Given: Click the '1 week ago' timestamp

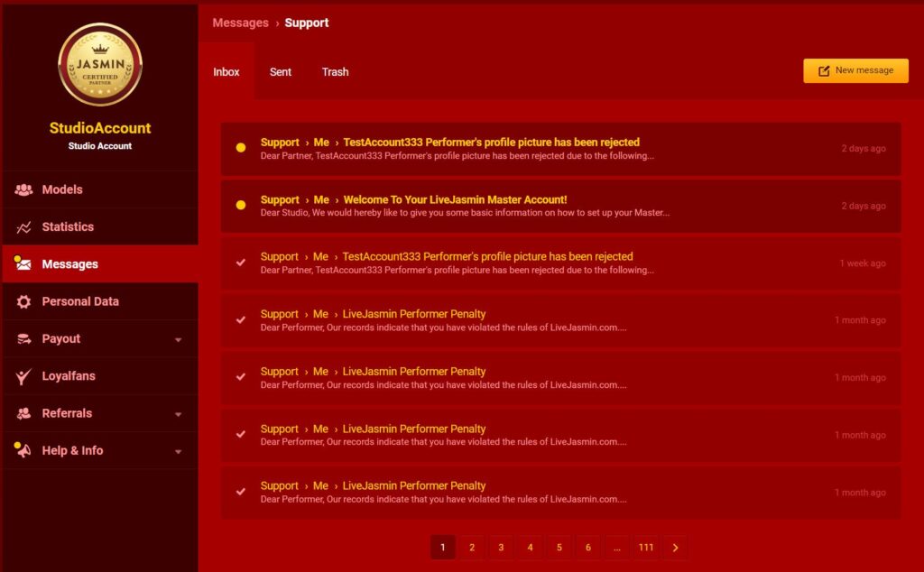Looking at the screenshot, I should (863, 263).
